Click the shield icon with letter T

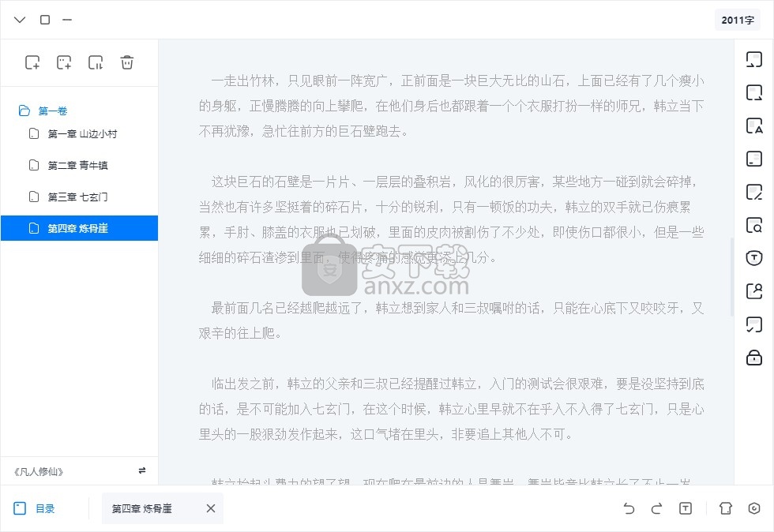tap(753, 257)
